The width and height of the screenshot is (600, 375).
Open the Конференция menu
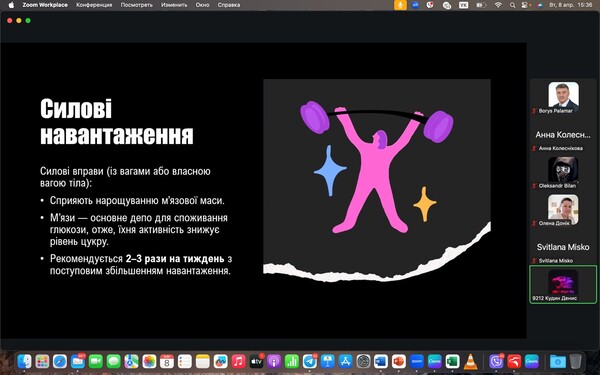94,5
